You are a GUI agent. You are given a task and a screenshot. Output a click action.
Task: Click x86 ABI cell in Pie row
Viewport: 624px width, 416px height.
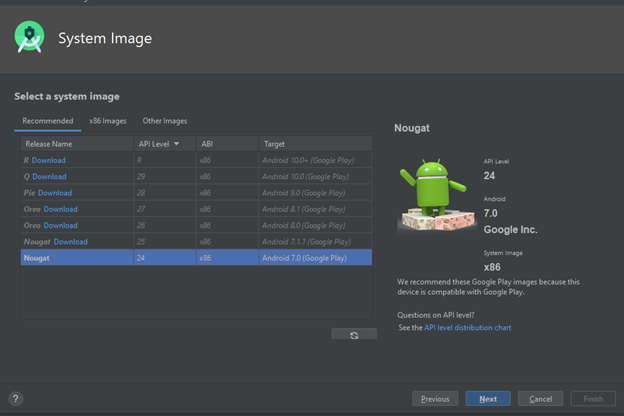point(227,193)
